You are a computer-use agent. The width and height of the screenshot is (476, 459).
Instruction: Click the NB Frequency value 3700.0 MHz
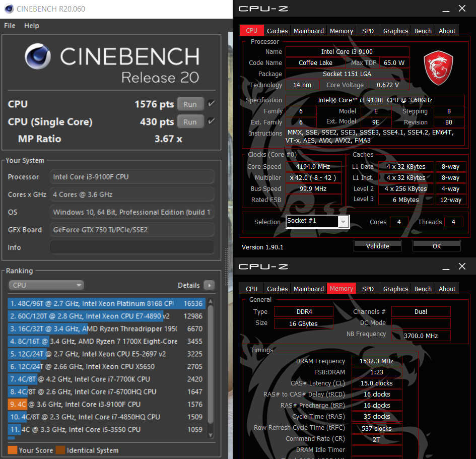[x=421, y=336]
